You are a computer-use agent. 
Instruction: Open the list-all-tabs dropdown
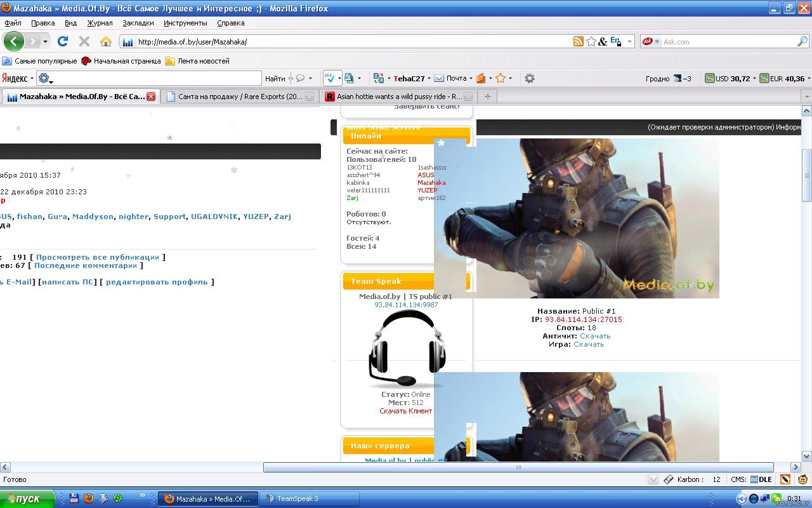click(806, 97)
